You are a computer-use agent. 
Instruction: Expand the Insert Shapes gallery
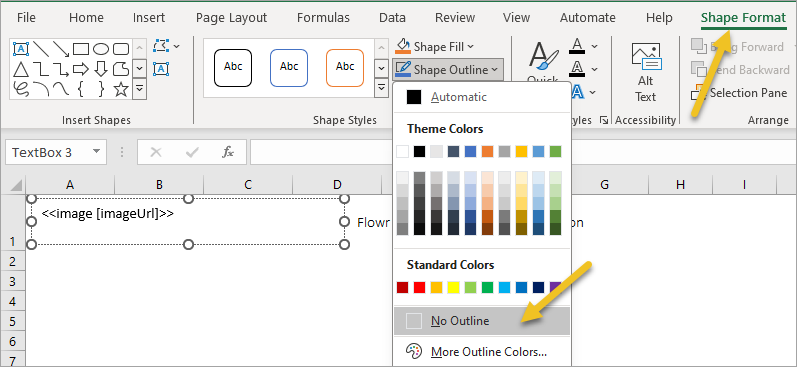coord(140,88)
